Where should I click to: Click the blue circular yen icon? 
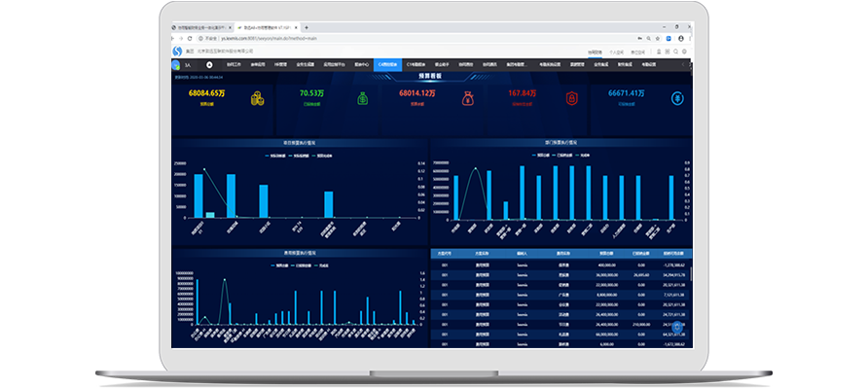tap(676, 97)
